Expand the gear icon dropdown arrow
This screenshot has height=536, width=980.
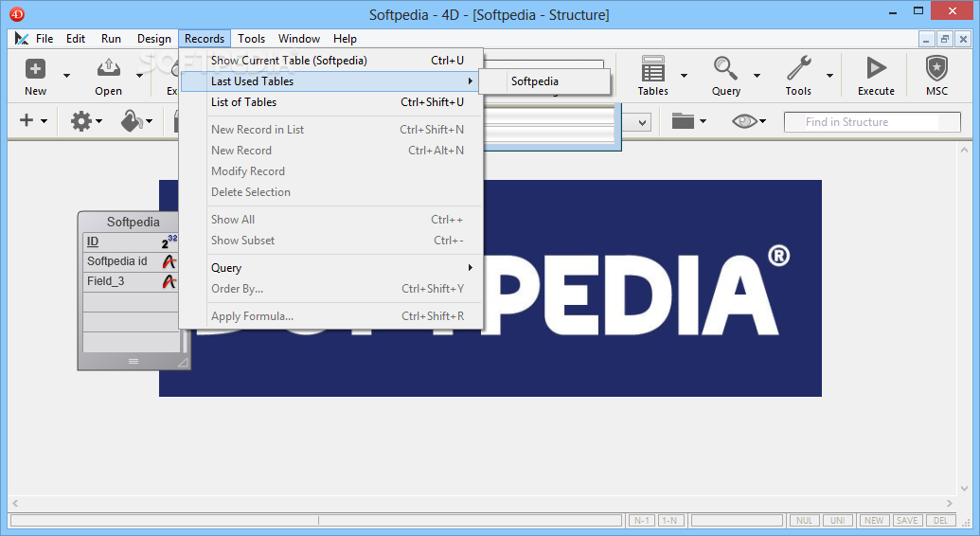click(x=98, y=121)
